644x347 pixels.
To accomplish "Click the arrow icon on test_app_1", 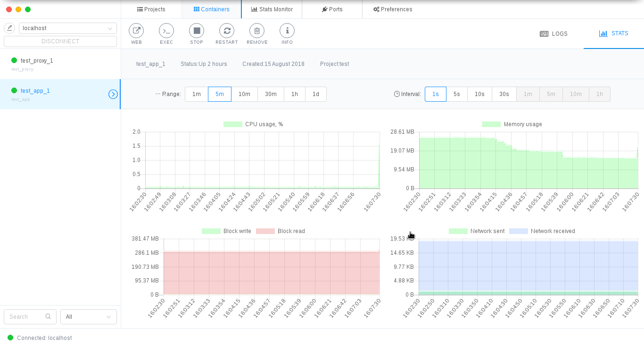I will pyautogui.click(x=113, y=94).
